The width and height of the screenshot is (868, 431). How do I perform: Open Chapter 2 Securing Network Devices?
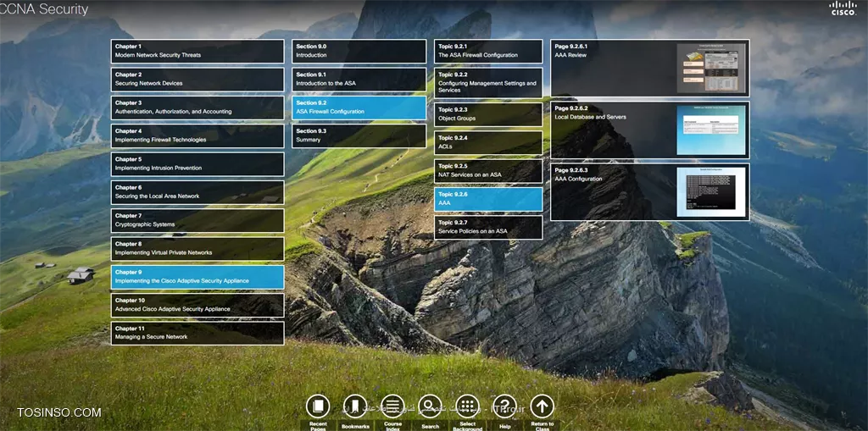(x=198, y=79)
